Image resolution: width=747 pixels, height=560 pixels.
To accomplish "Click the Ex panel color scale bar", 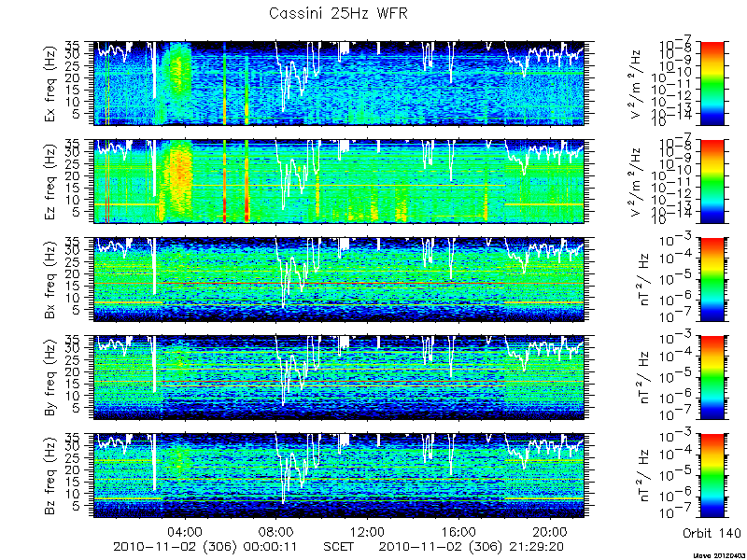I will click(712, 83).
